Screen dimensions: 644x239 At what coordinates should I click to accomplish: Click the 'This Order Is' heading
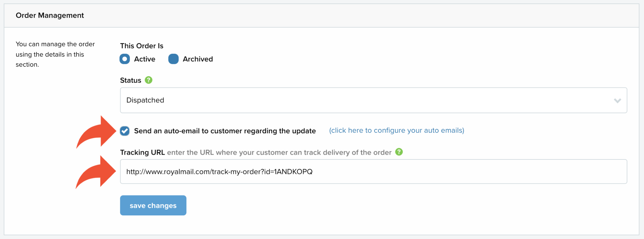[x=142, y=46]
